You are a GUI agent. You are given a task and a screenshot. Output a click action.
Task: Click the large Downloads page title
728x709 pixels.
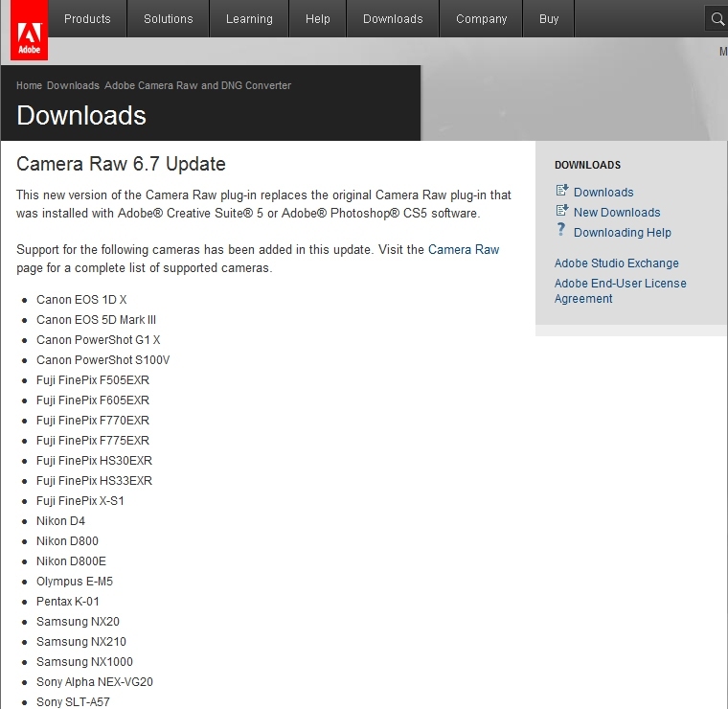click(81, 115)
